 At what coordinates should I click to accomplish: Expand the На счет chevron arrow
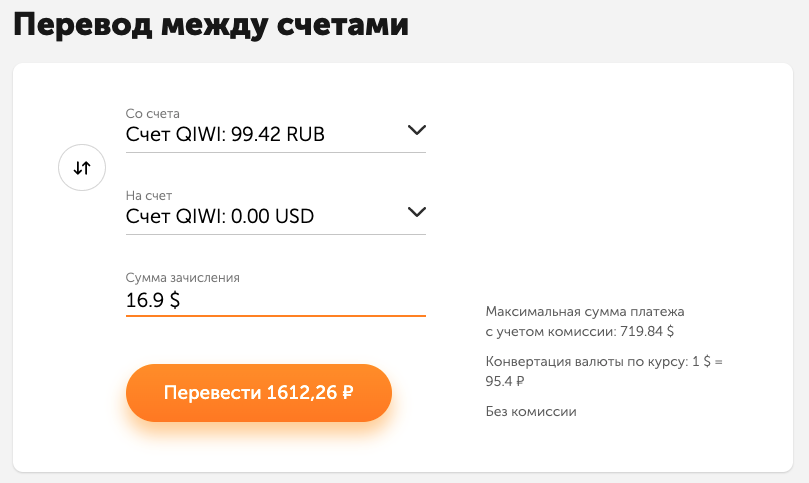tap(416, 212)
